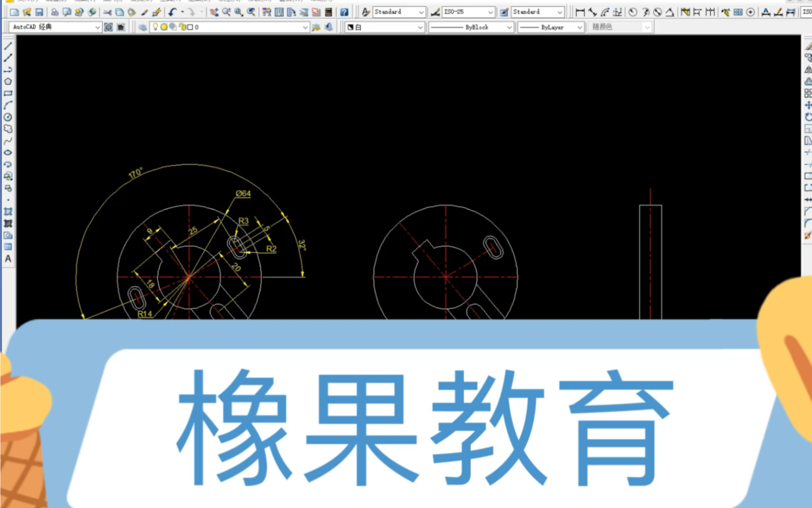The image size is (812, 508).
Task: Open the undo history dropdown arrow
Action: [x=182, y=12]
